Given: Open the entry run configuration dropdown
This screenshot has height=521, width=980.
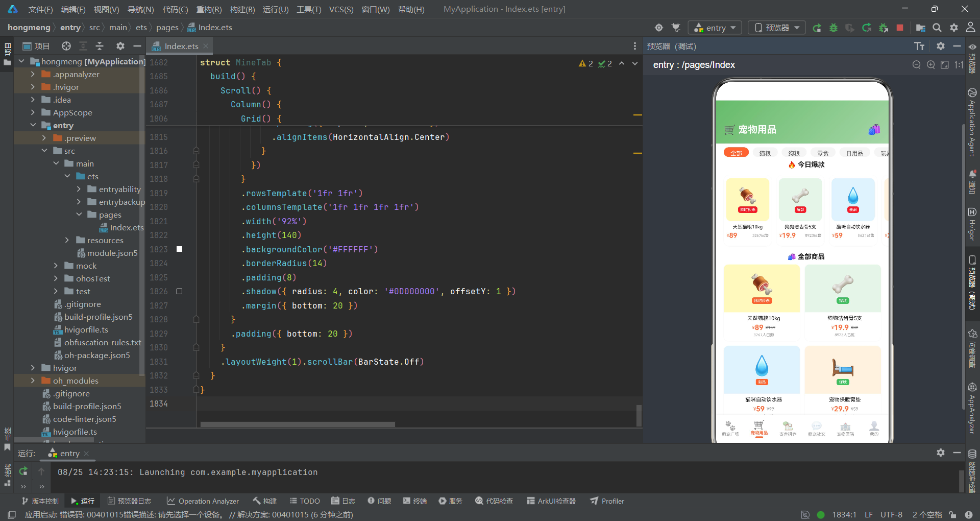Looking at the screenshot, I should coord(715,28).
